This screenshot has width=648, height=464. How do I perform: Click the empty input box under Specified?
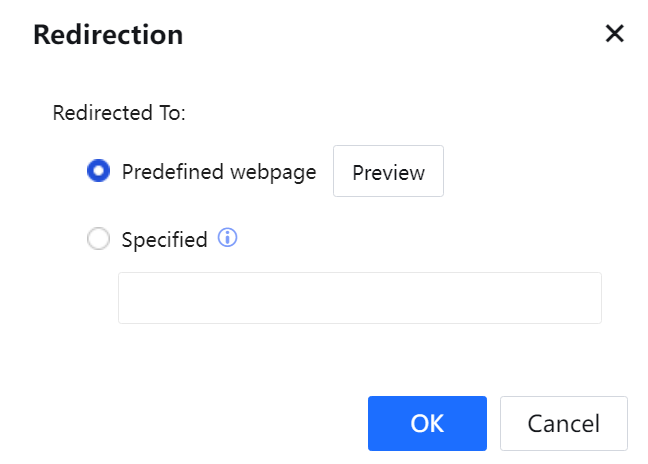click(360, 298)
